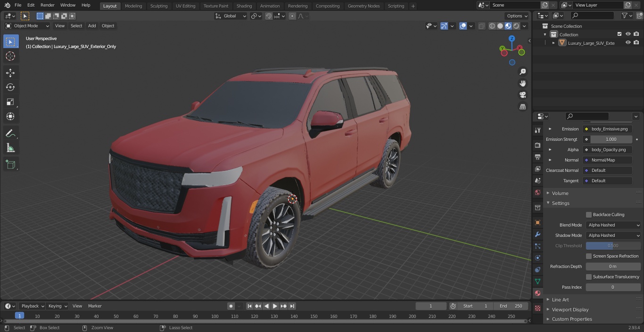Select the Measure tool
Image resolution: width=644 pixels, height=332 pixels.
point(10,148)
